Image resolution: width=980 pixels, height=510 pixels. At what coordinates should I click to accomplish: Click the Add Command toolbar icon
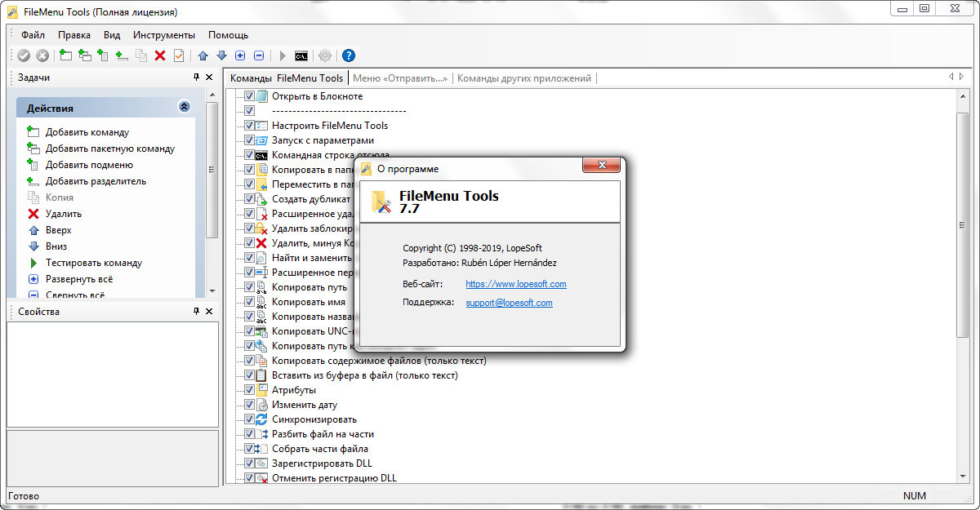pyautogui.click(x=65, y=55)
